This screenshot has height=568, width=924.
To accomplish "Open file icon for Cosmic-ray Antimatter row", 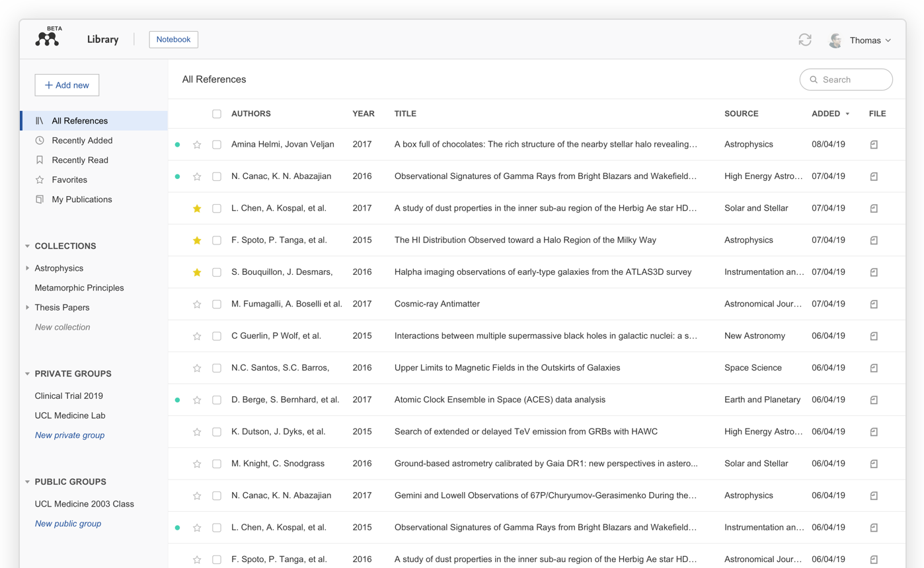I will tap(874, 304).
